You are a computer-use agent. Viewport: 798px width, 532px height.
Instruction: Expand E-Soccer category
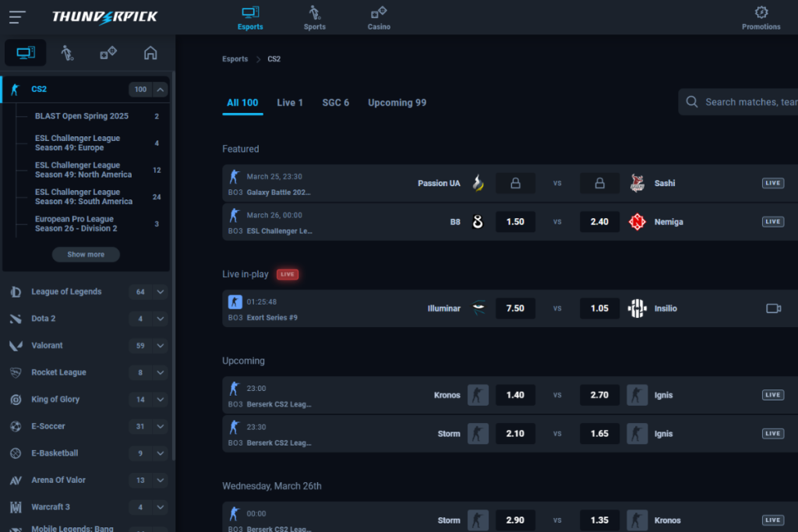161,427
